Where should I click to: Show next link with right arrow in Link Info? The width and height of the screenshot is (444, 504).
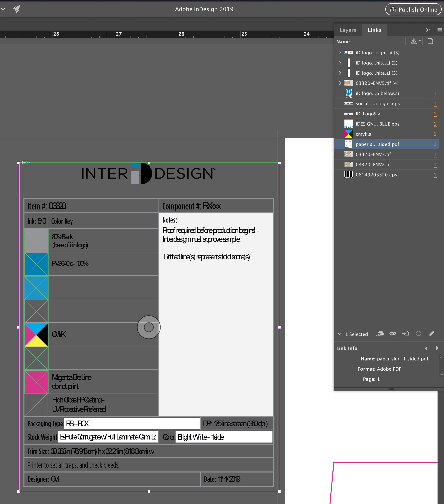[x=437, y=348]
